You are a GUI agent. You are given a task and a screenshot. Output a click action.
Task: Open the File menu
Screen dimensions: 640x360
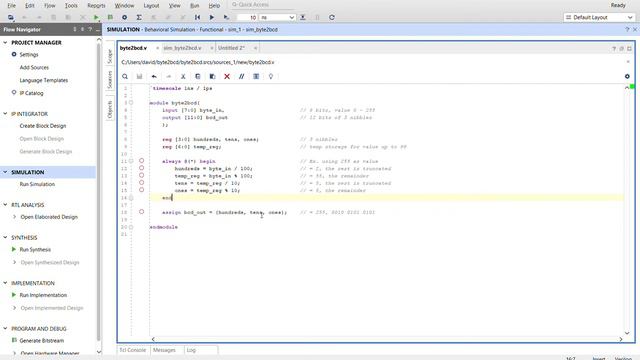point(11,6)
